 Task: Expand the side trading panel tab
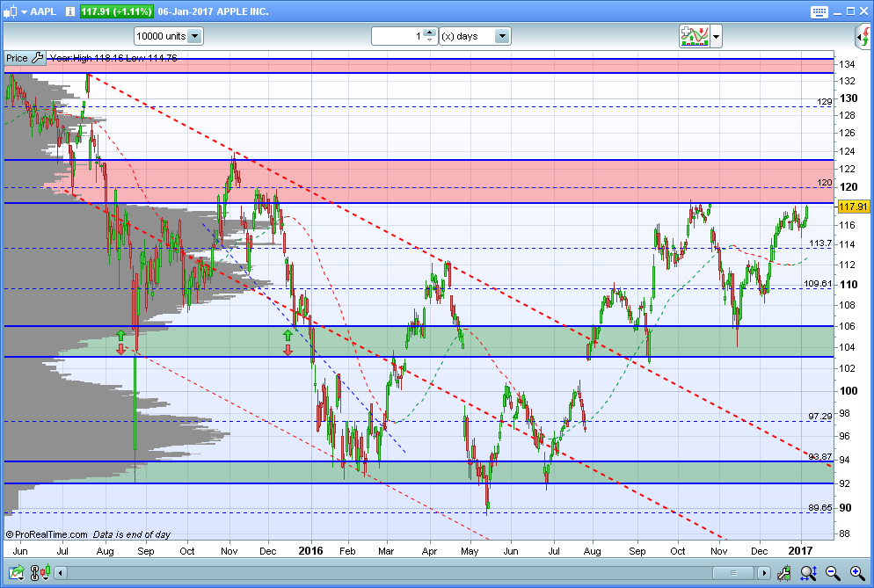click(863, 37)
